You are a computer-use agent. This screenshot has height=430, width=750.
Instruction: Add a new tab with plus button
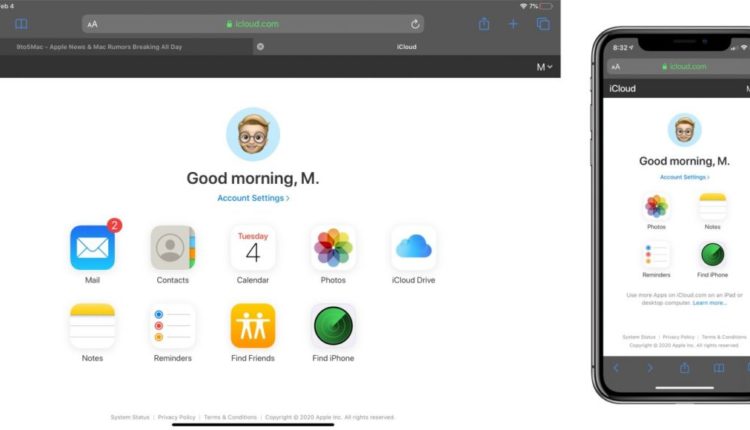(513, 23)
